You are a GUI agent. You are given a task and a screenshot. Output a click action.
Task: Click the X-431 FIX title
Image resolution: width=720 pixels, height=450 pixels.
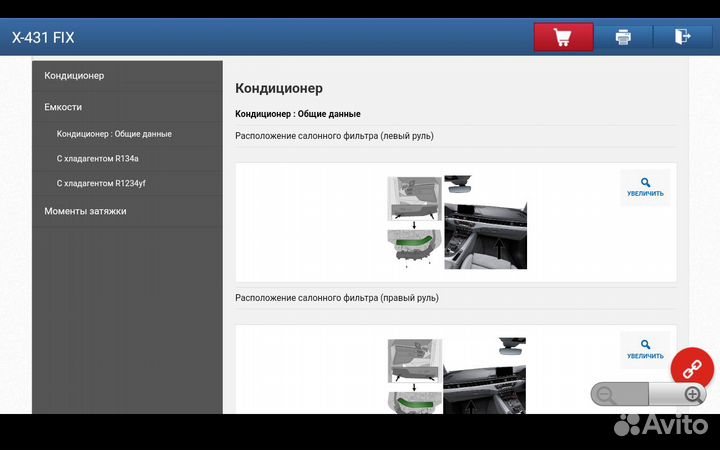43,38
